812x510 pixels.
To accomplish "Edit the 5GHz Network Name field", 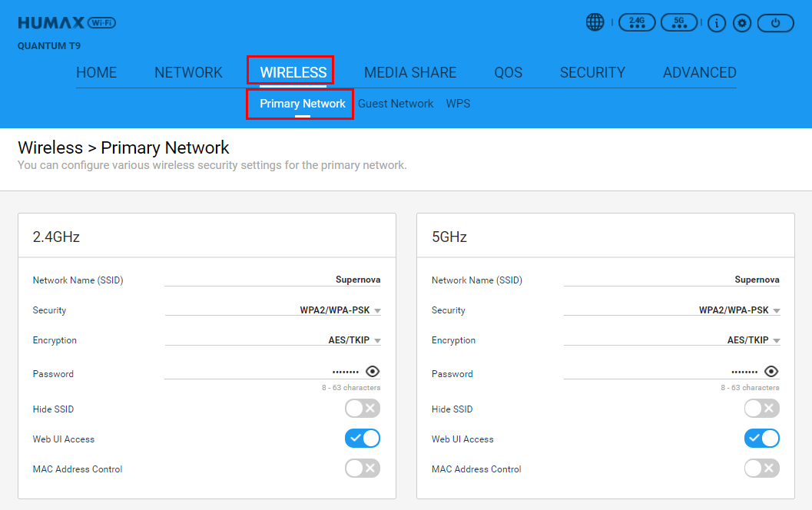I will click(671, 280).
